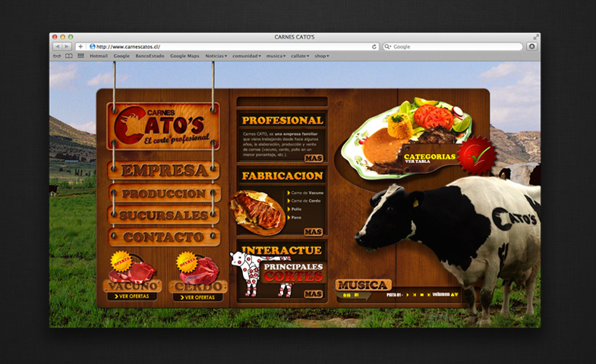The image size is (596, 364).
Task: Click the FABRICACION heading
Action: 282,176
